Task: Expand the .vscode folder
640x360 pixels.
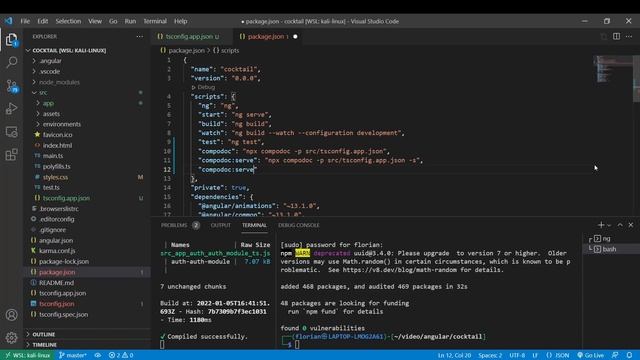Action: point(50,71)
